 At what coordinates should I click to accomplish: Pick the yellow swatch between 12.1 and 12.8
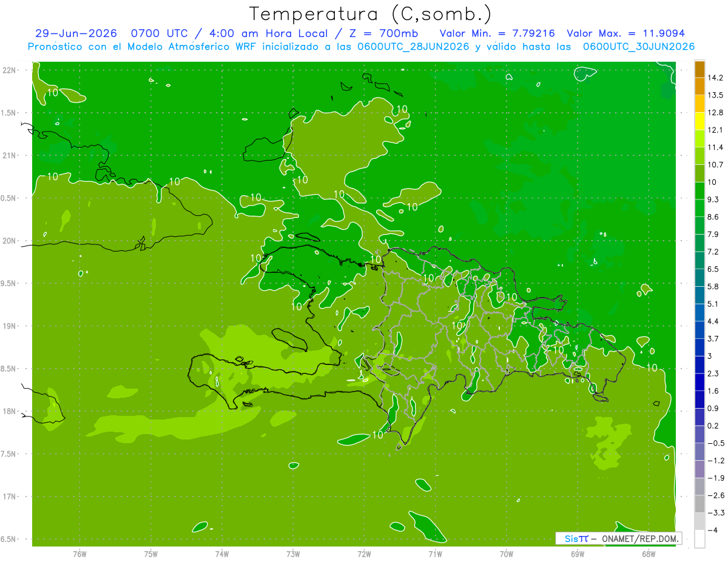tap(699, 121)
